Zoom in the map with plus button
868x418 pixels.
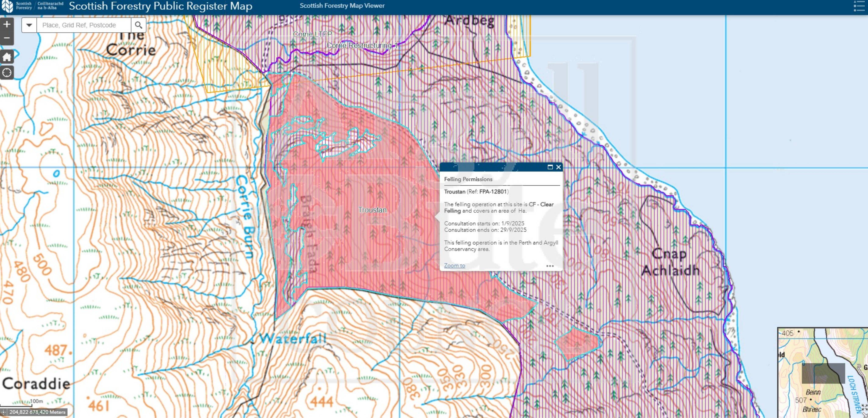7,24
